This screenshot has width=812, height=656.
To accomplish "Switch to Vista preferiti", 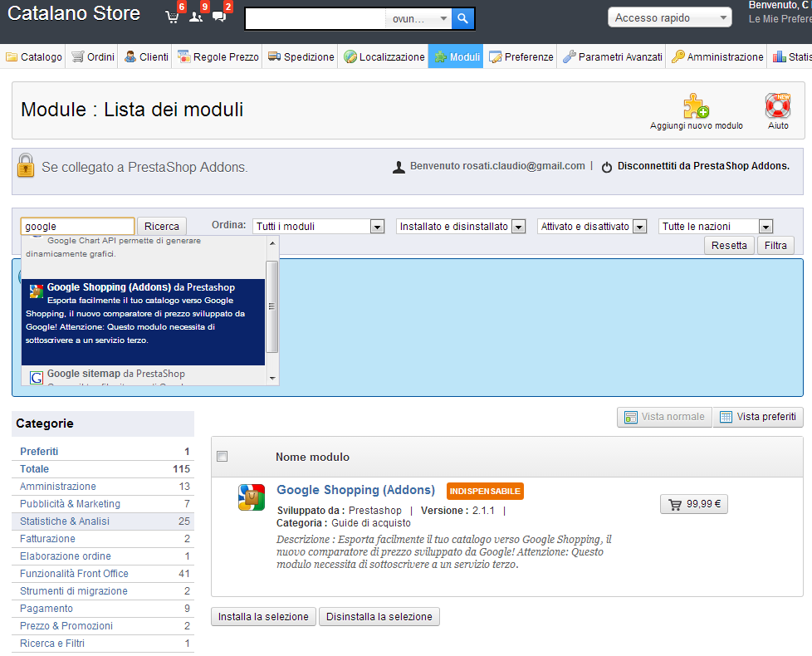I will pos(758,417).
